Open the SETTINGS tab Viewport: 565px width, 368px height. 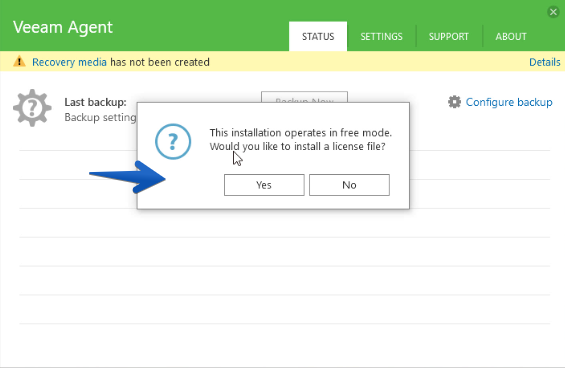pos(381,36)
